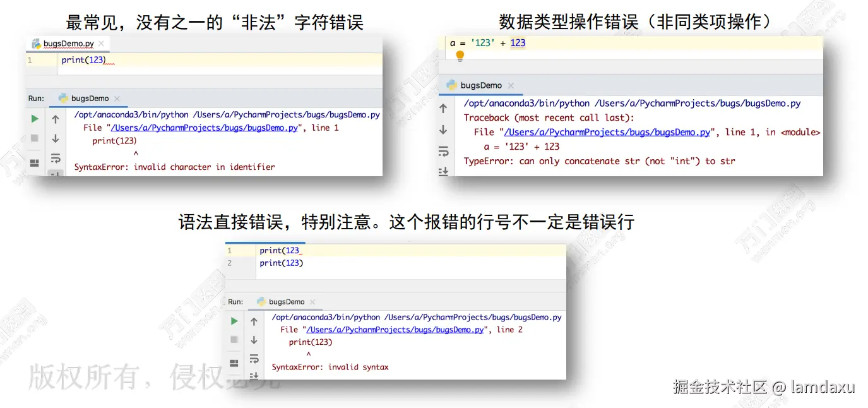Click the print(123 line missing its closing parenthesis
The image size is (868, 408).
pos(279,251)
